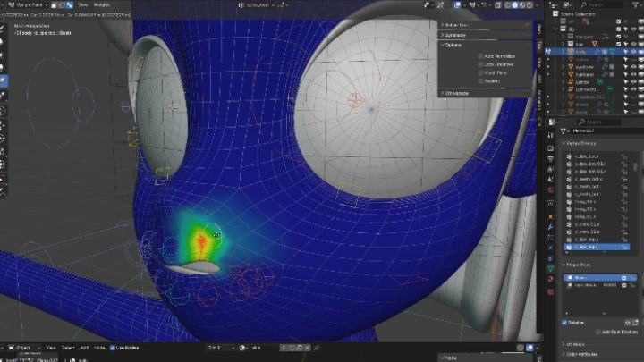Open the World properties tab
This screenshot has width=644, height=362.
tap(551, 190)
